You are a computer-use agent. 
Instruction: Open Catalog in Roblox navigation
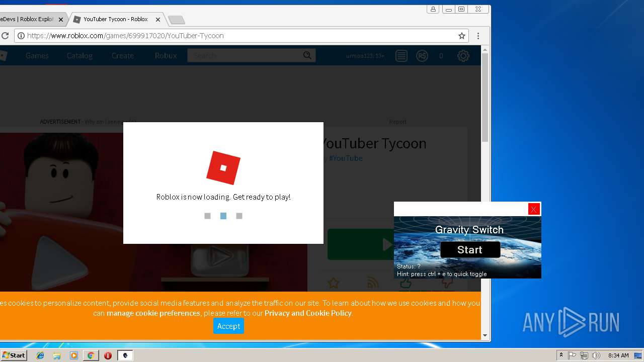[x=79, y=56]
